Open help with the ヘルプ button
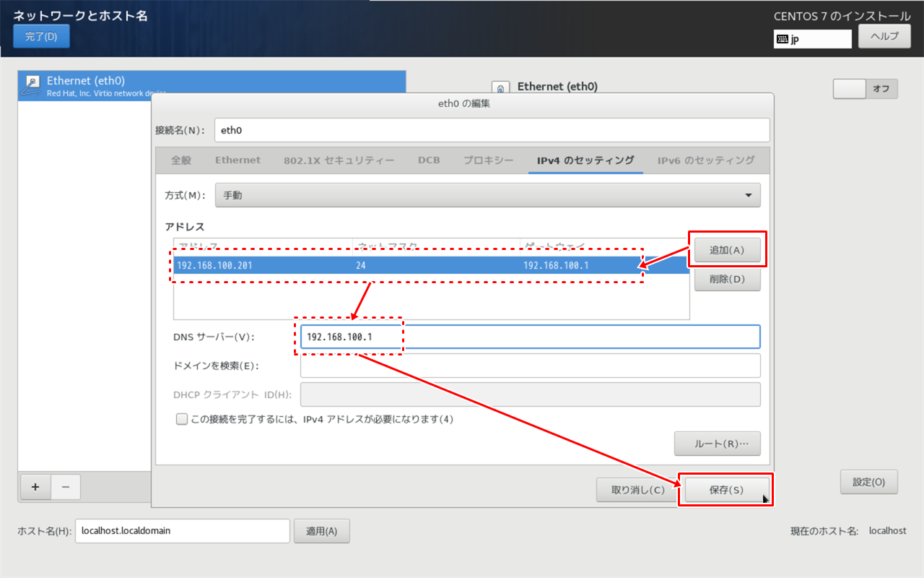Image resolution: width=924 pixels, height=578 pixels. (x=884, y=36)
